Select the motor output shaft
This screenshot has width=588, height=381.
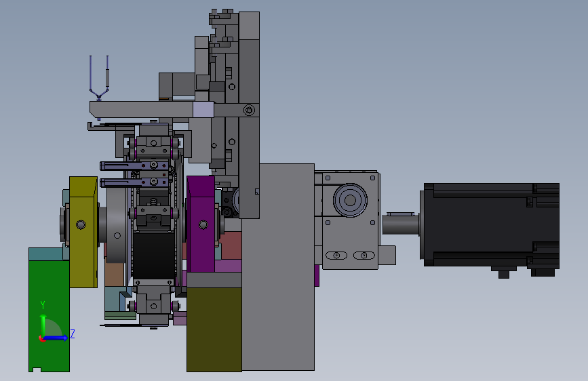(401, 224)
